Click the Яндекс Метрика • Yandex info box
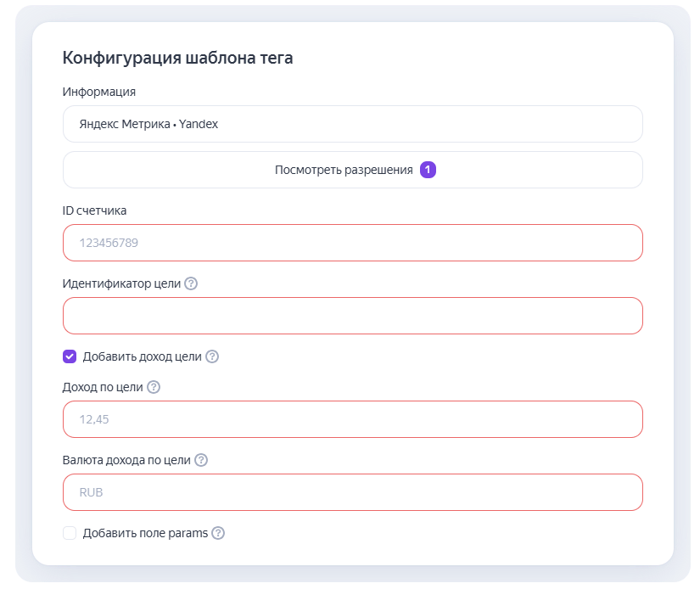 352,124
